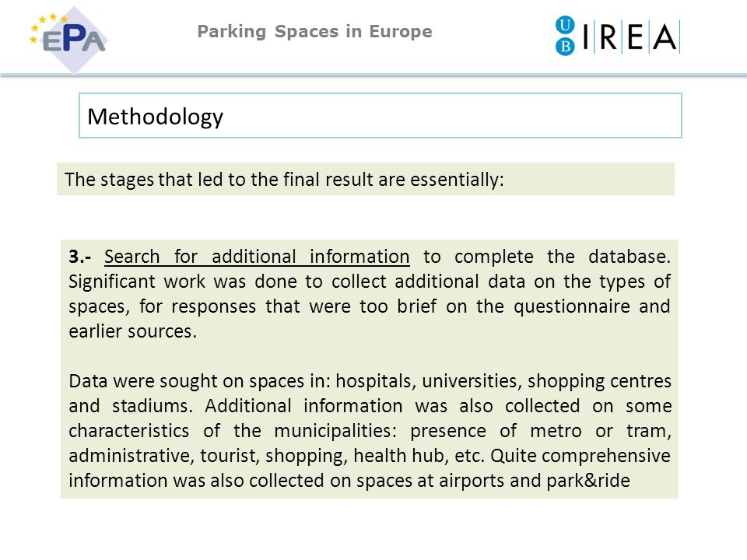Click the 'Quite comprehensive' phrase
This screenshot has height=560, width=747.
(x=580, y=456)
